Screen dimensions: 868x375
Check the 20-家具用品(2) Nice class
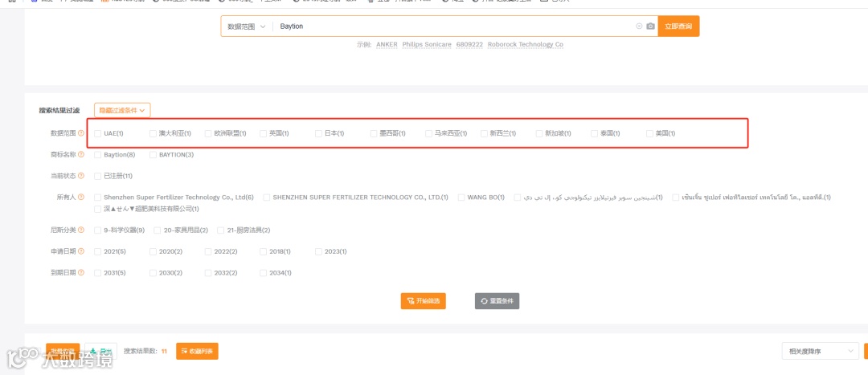[158, 230]
